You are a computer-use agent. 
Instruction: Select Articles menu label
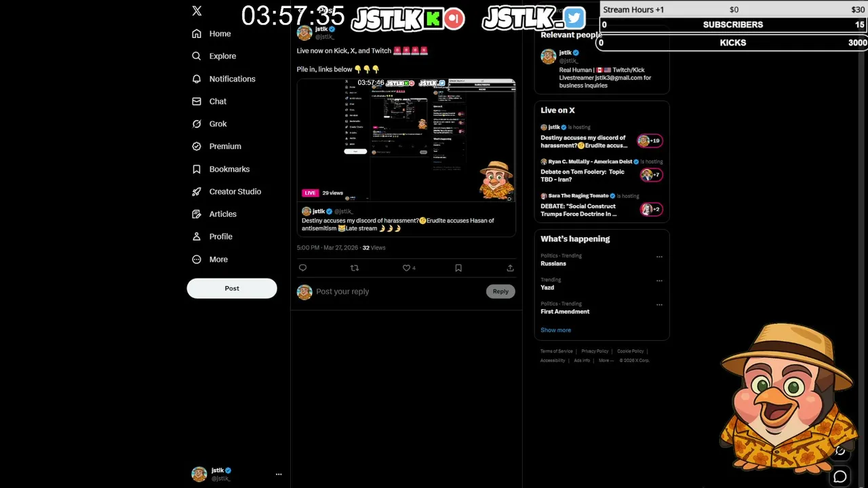point(222,214)
